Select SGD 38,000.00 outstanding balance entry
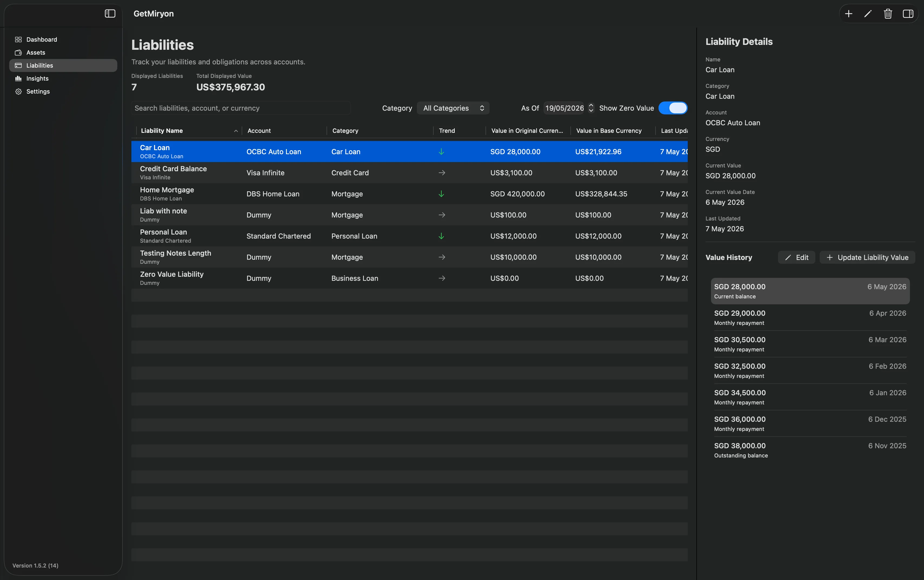 point(810,450)
